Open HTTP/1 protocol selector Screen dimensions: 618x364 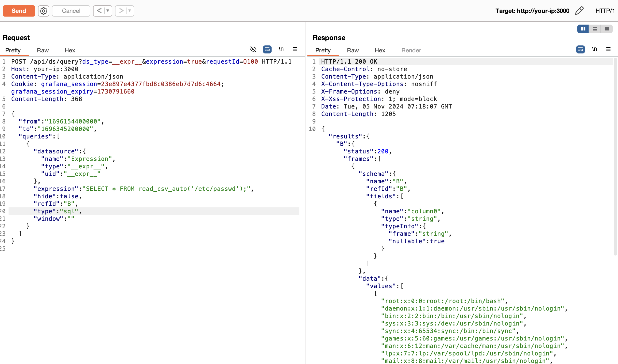pyautogui.click(x=605, y=11)
